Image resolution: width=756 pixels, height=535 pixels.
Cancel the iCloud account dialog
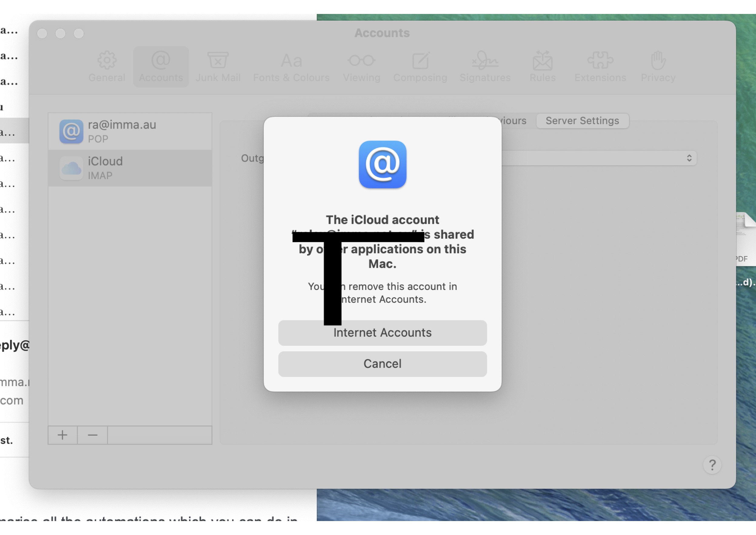pyautogui.click(x=382, y=364)
